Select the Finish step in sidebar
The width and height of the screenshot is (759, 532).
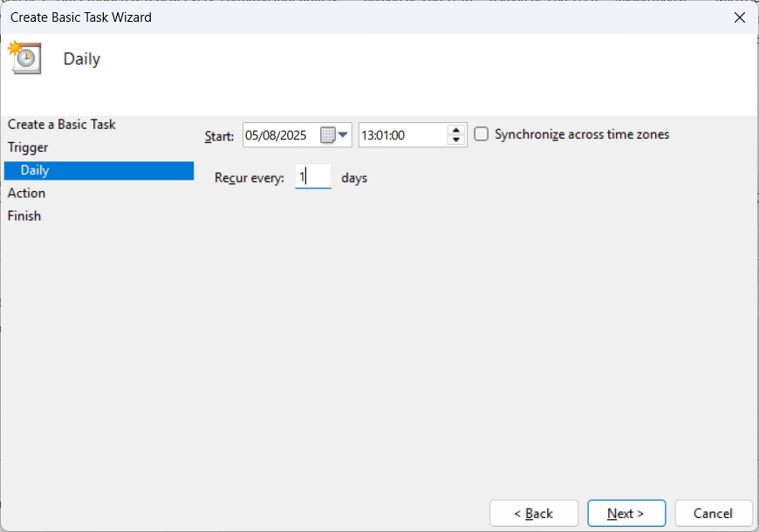click(24, 215)
